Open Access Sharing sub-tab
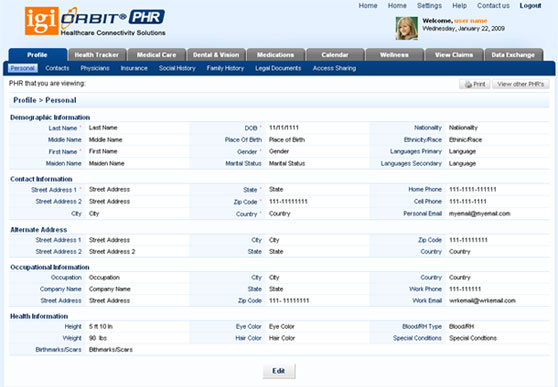 click(335, 68)
